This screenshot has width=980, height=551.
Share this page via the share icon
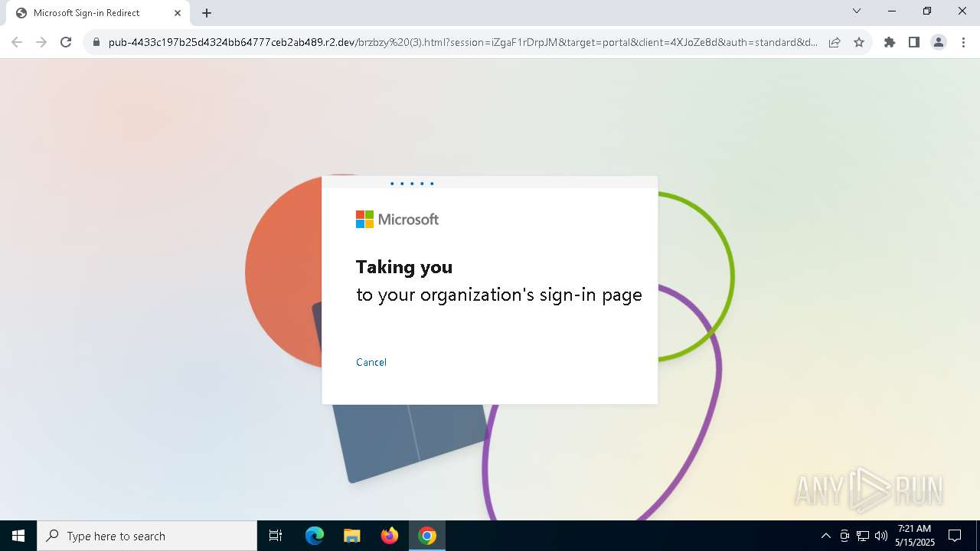pos(835,42)
